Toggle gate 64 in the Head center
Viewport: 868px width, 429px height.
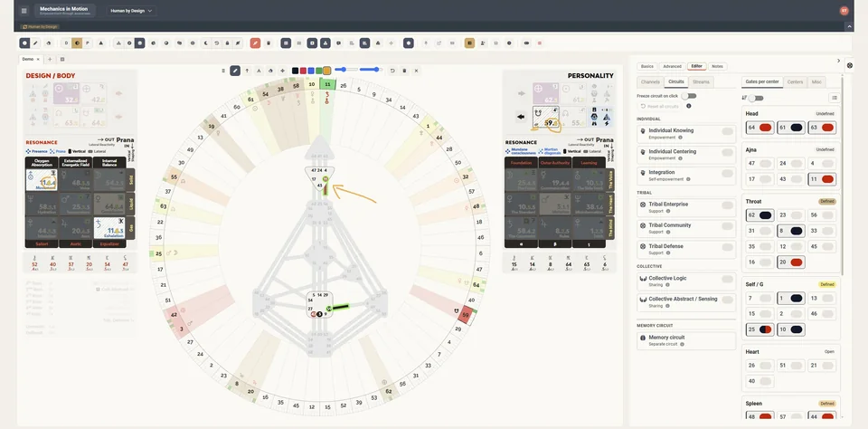coord(759,128)
